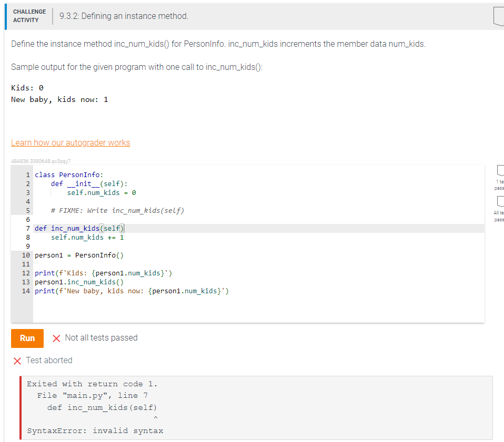The height and width of the screenshot is (442, 504).
Task: Click the "class PersonInfo:" line in the editor
Action: click(68, 174)
